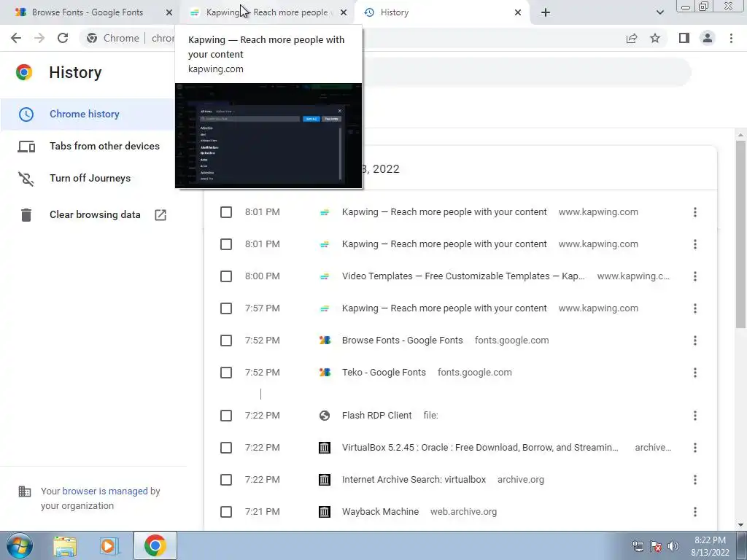This screenshot has width=747, height=560.
Task: Open more actions for Internet Archive Search entry
Action: tap(695, 480)
